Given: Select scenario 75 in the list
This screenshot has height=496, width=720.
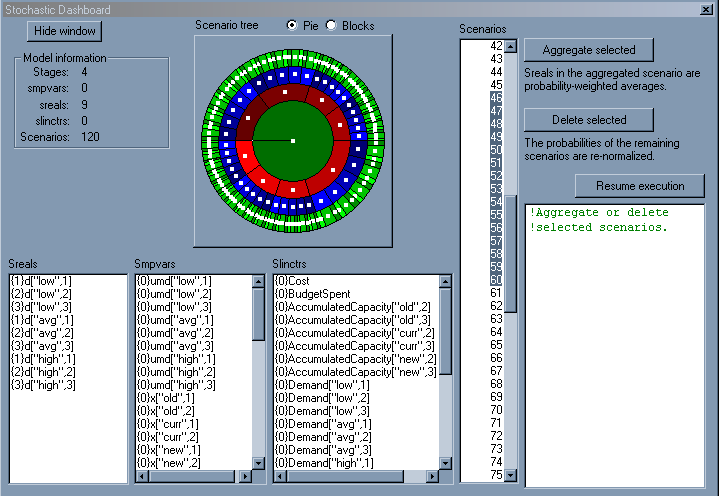Looking at the screenshot, I should 496,474.
